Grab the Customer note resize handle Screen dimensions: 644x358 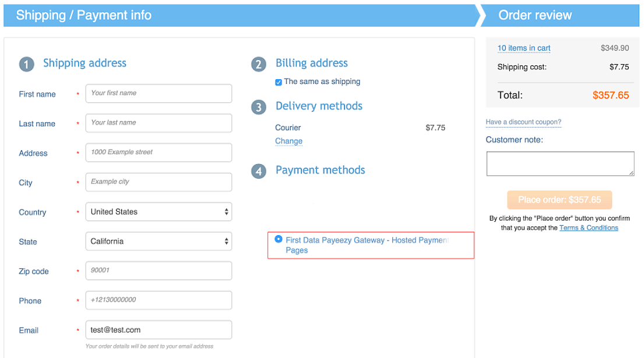click(631, 173)
